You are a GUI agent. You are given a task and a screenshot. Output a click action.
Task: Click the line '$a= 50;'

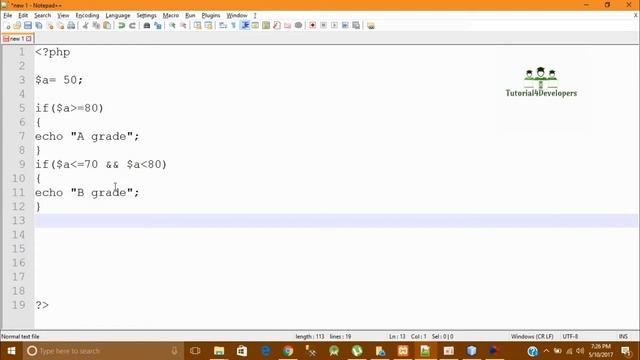59,80
